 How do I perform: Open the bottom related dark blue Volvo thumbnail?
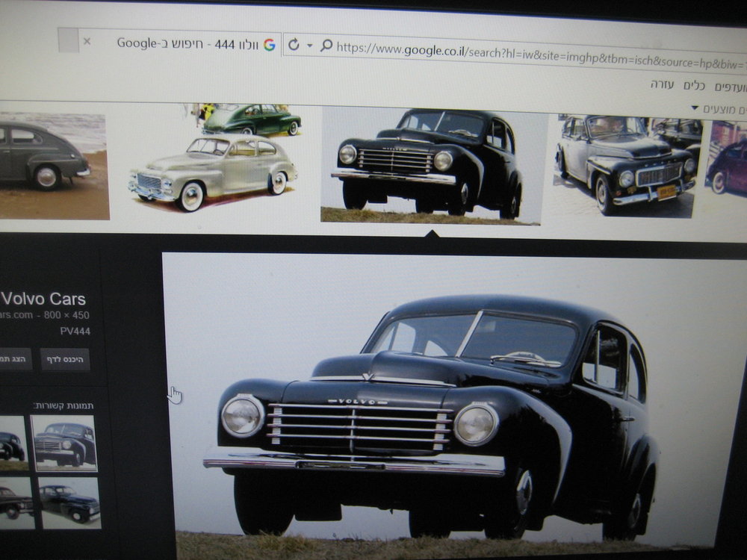point(69,503)
